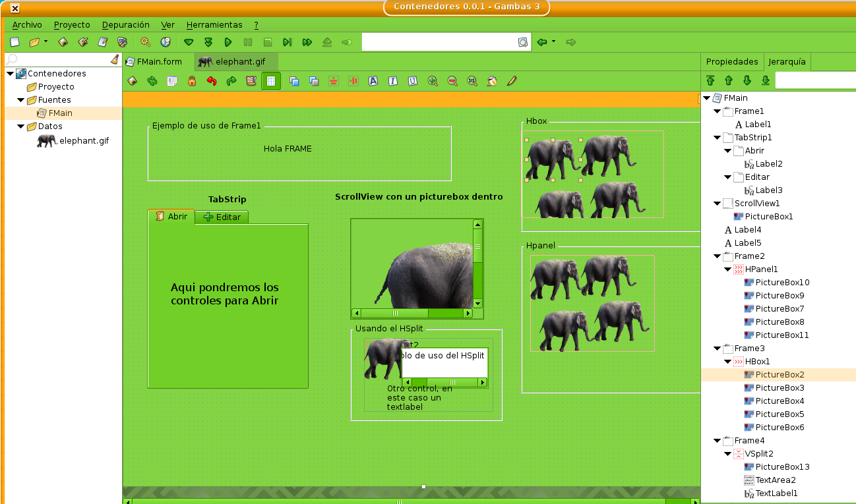Click the red vertical align icon

tap(353, 81)
